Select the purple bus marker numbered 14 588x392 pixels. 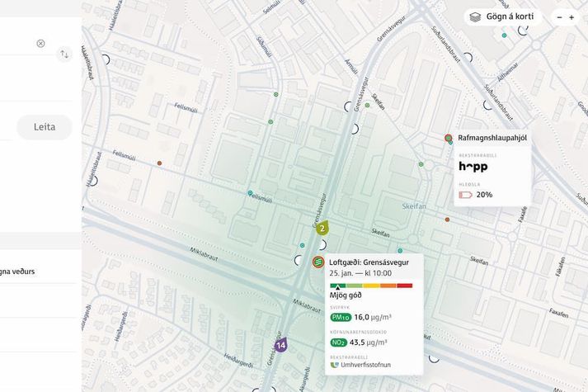281,345
